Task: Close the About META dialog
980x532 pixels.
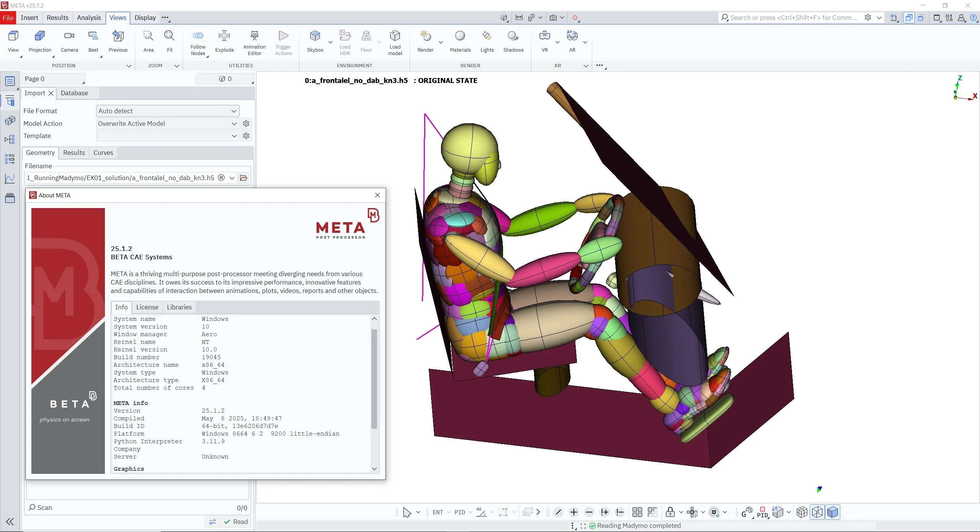Action: click(377, 195)
